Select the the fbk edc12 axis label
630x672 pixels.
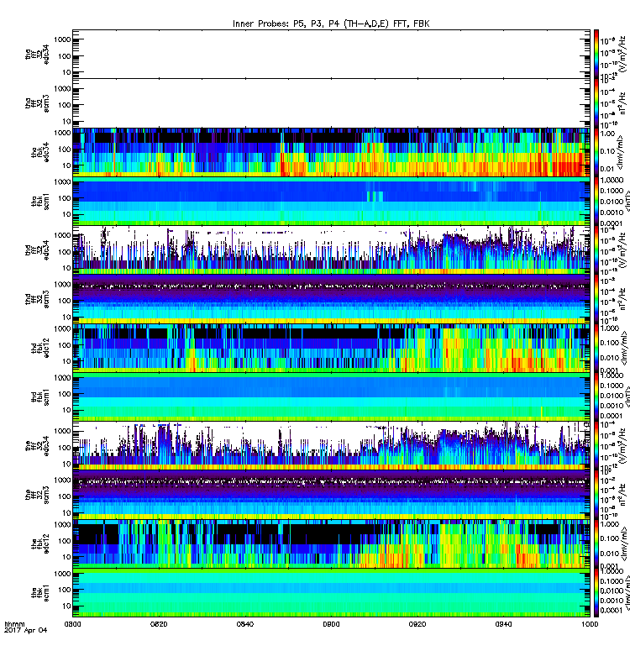39,544
